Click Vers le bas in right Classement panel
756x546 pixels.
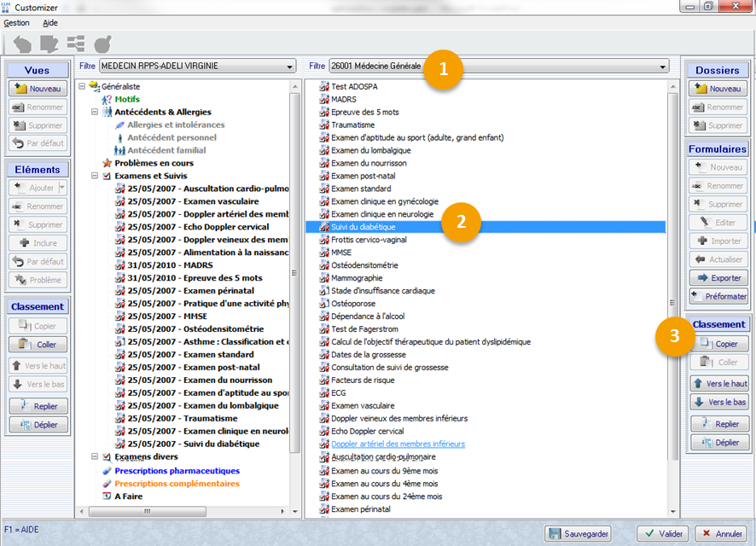click(718, 402)
